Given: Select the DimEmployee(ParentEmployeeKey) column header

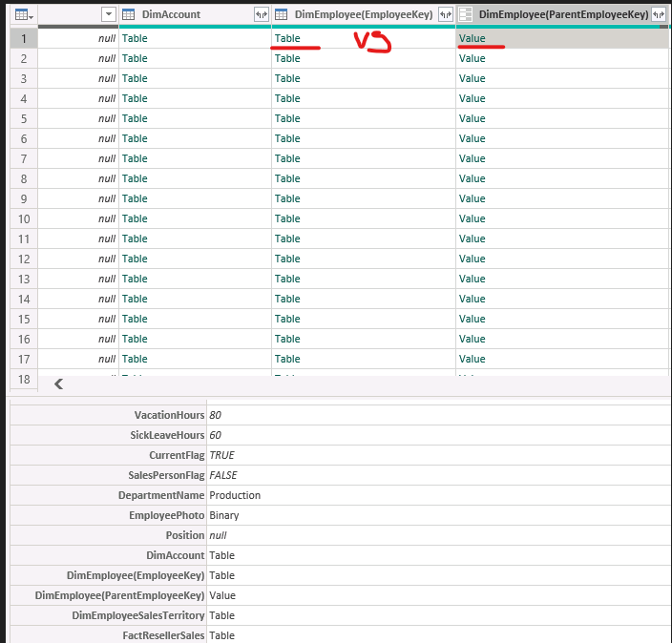Looking at the screenshot, I should pyautogui.click(x=563, y=14).
